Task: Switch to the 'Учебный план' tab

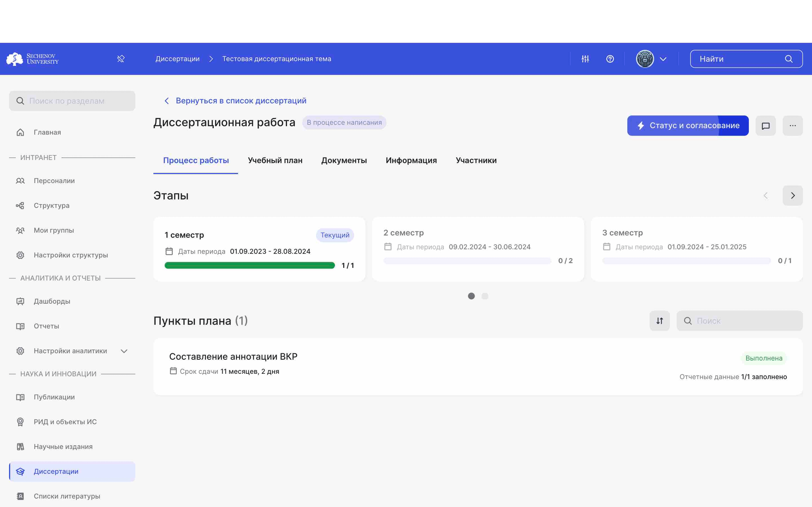Action: point(275,160)
